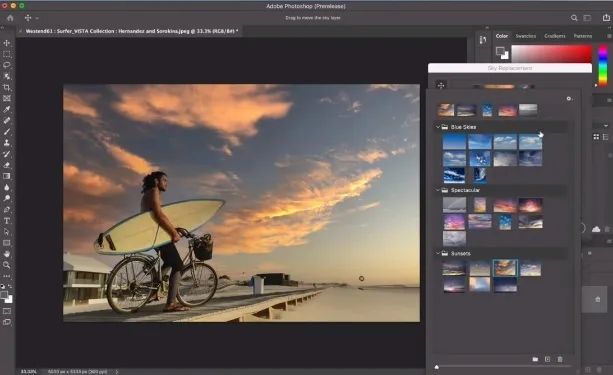Select the Zoom tool in toolbar
The width and height of the screenshot is (613, 375).
[x=7, y=265]
